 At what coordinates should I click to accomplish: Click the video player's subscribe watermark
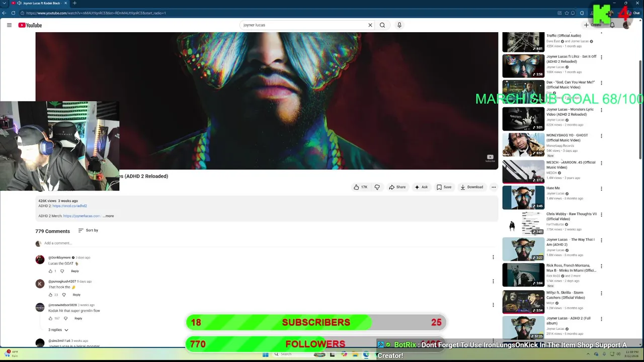click(x=490, y=158)
